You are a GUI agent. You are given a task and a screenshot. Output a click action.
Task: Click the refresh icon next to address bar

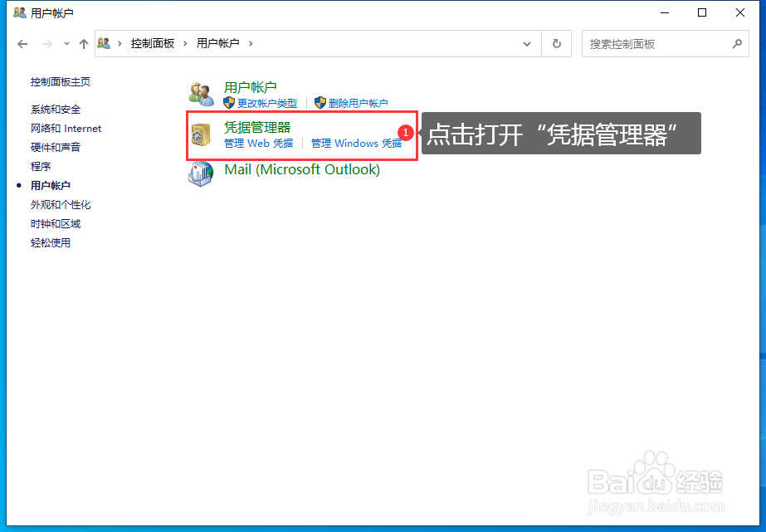(555, 43)
